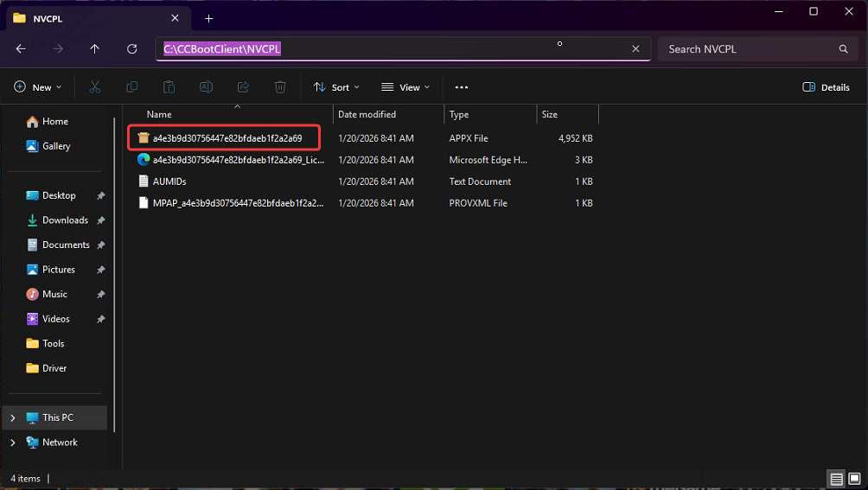Expand the Network tree node
The width and height of the screenshot is (868, 490).
tap(12, 442)
